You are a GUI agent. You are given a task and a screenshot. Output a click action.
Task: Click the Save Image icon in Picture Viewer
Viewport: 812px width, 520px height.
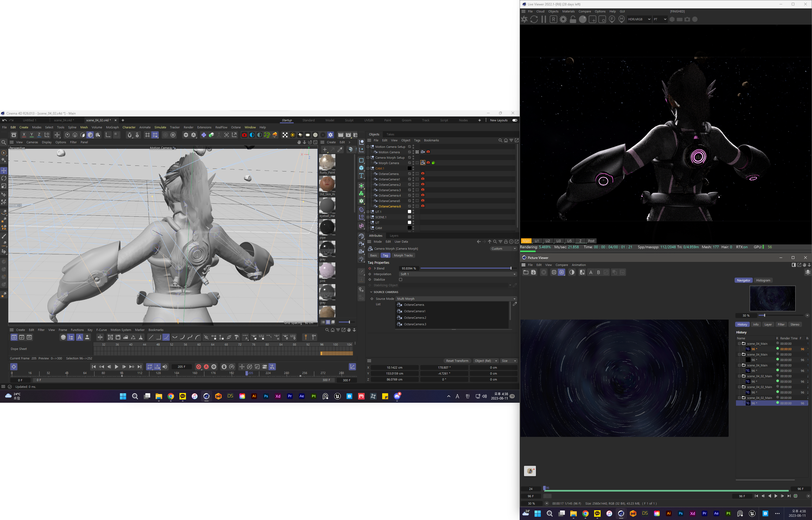pos(533,272)
